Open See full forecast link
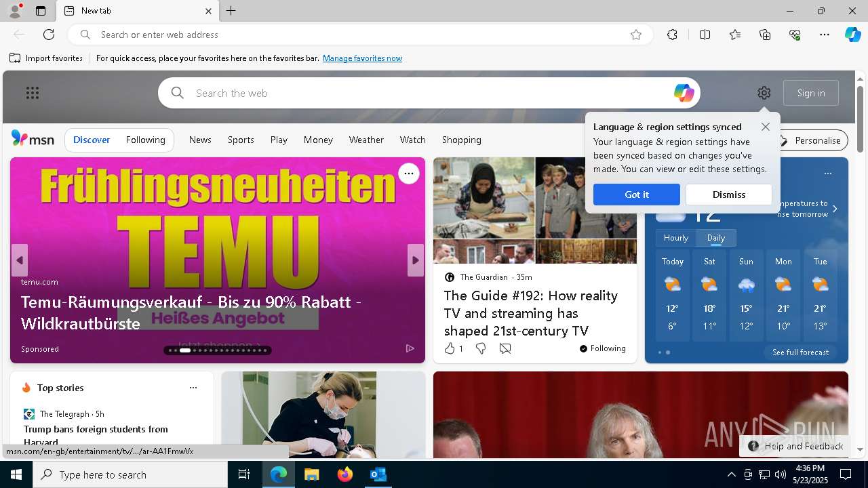This screenshot has width=868, height=488. (x=800, y=352)
